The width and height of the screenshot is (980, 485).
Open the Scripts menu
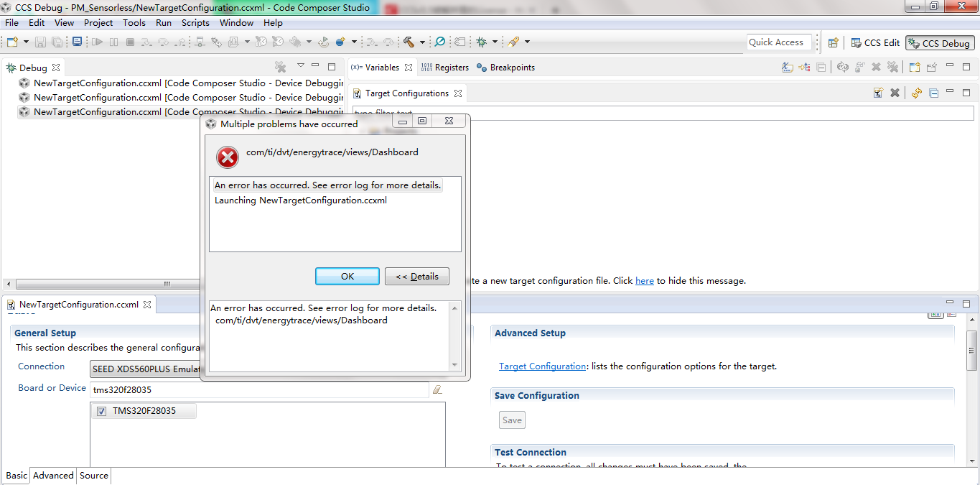click(195, 23)
